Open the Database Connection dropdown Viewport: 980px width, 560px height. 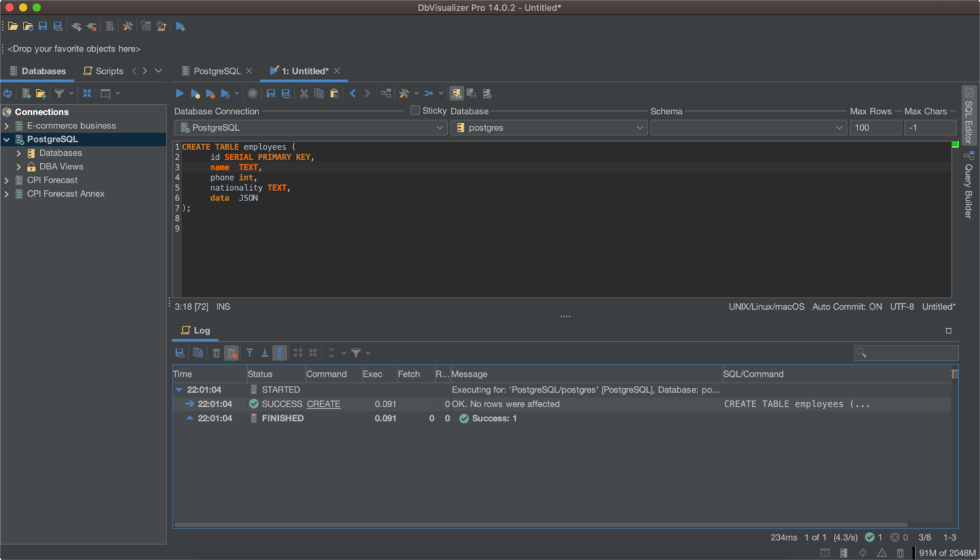[x=439, y=127]
